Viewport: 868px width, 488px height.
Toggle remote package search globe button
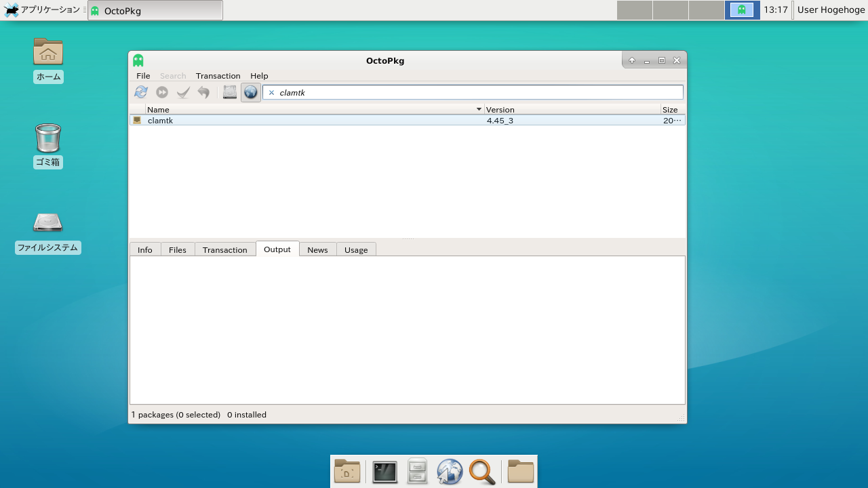click(x=251, y=92)
